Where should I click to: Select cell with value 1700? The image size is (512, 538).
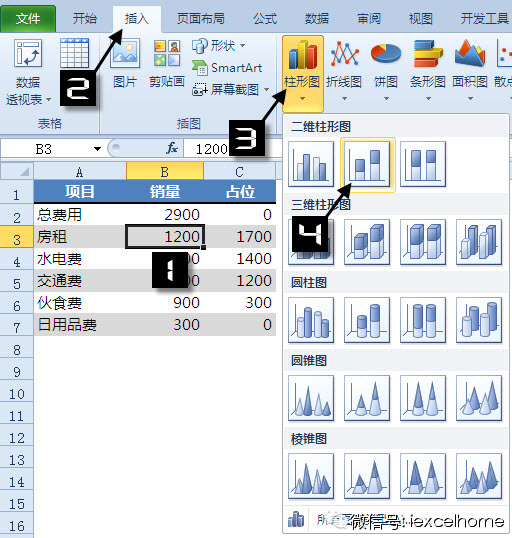coord(240,237)
